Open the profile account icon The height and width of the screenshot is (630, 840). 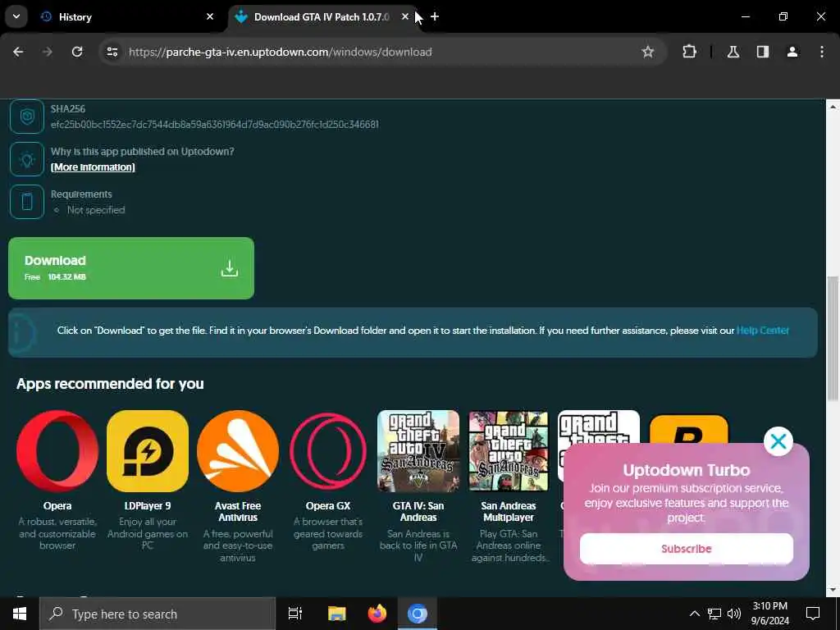792,52
